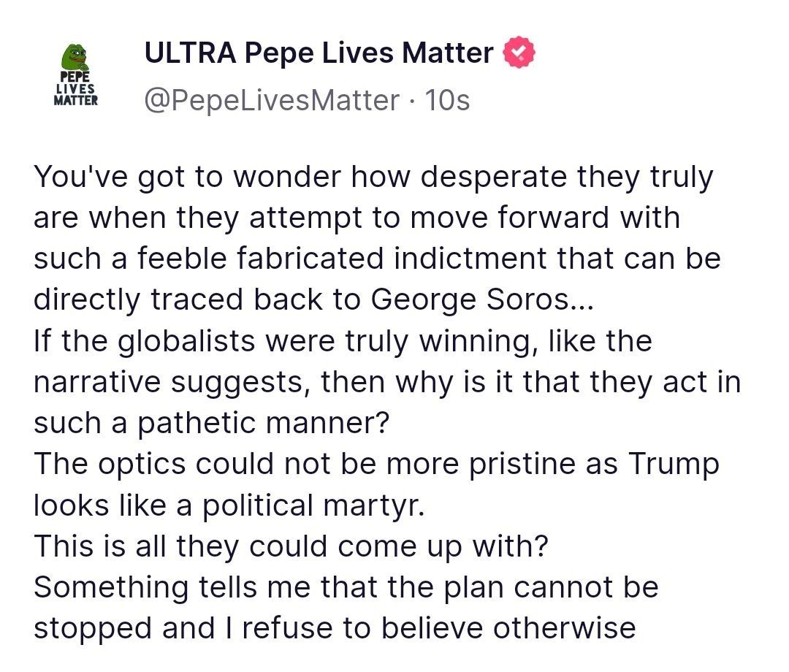Click the line "This is all they could come up with?"
Screen dimensions: 789x672
pyautogui.click(x=290, y=546)
